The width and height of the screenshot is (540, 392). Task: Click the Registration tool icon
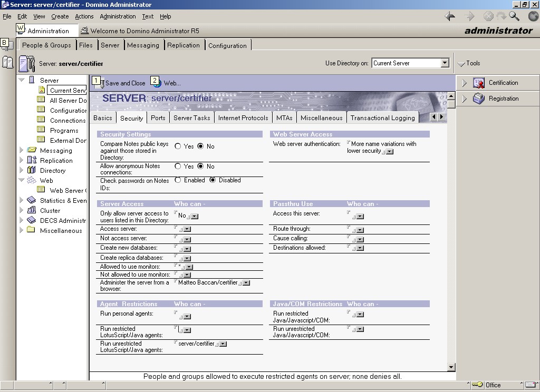tap(479, 99)
